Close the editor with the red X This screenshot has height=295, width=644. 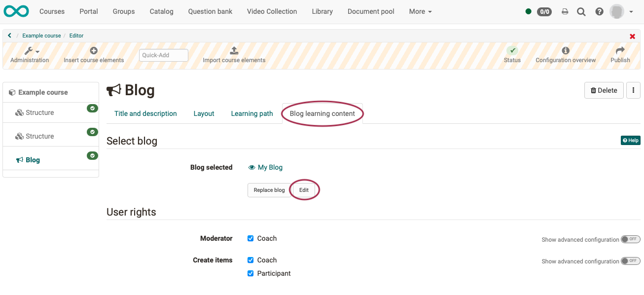tap(632, 37)
